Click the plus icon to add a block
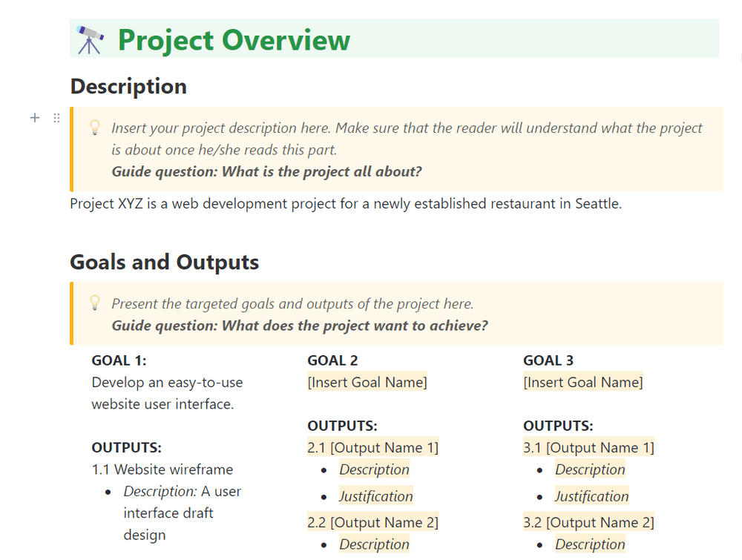This screenshot has height=560, width=742. tap(34, 117)
